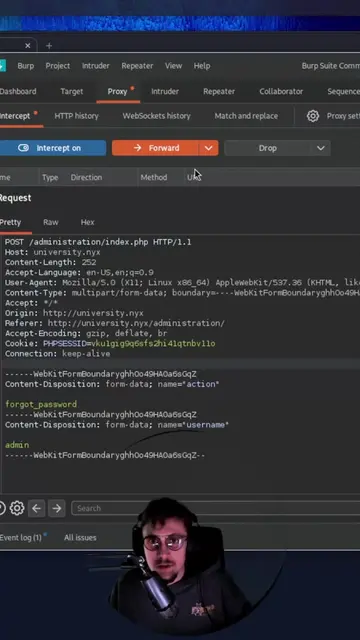Click the Burp Suite logo icon

point(2,66)
